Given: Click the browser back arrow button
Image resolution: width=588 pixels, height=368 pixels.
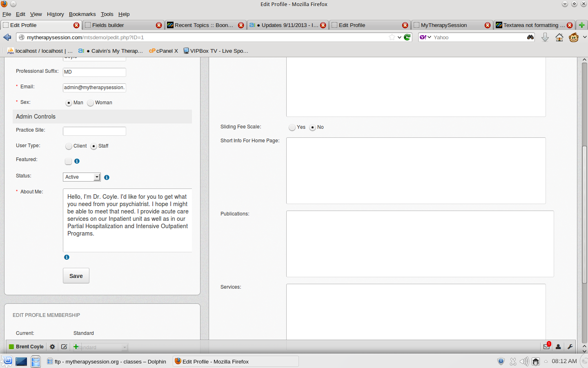Looking at the screenshot, I should (7, 37).
